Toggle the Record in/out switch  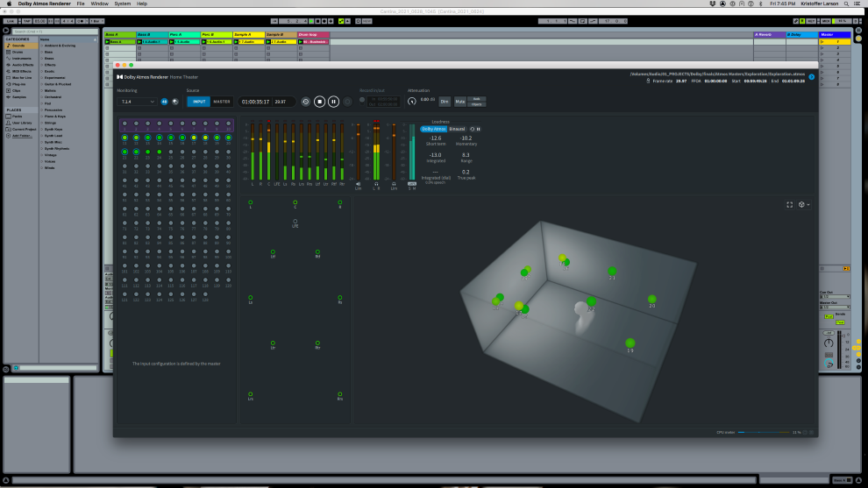pos(362,101)
